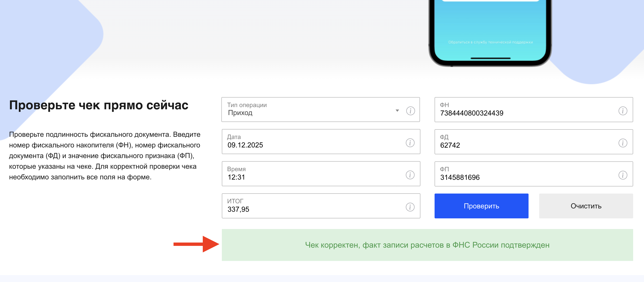Click info icon in ФП field
Screen dimensions: 644x282
(623, 175)
